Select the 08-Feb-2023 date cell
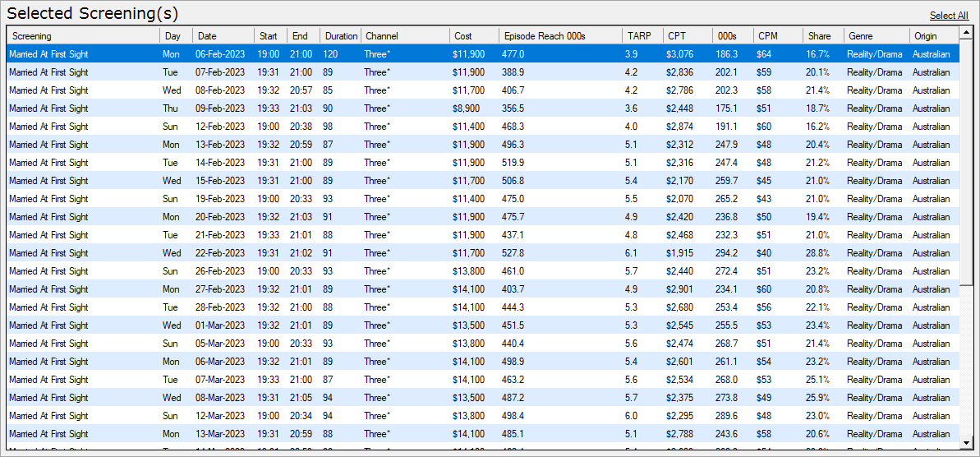The height and width of the screenshot is (457, 980). coord(221,90)
